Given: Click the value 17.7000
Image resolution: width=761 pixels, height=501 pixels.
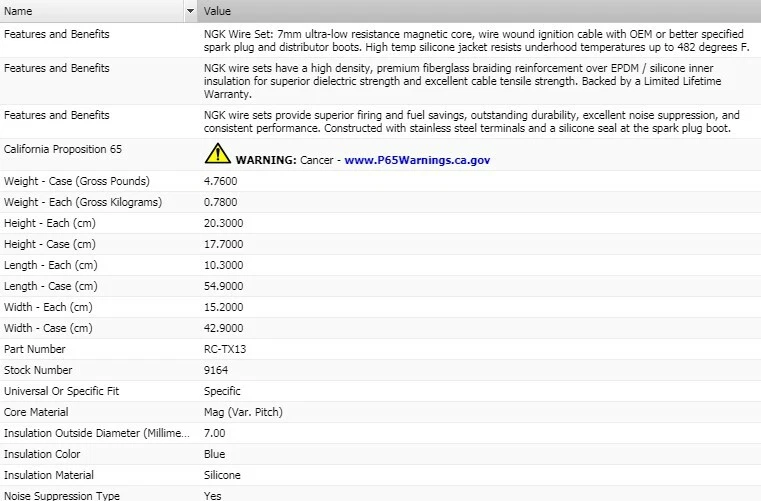Looking at the screenshot, I should pyautogui.click(x=223, y=244).
